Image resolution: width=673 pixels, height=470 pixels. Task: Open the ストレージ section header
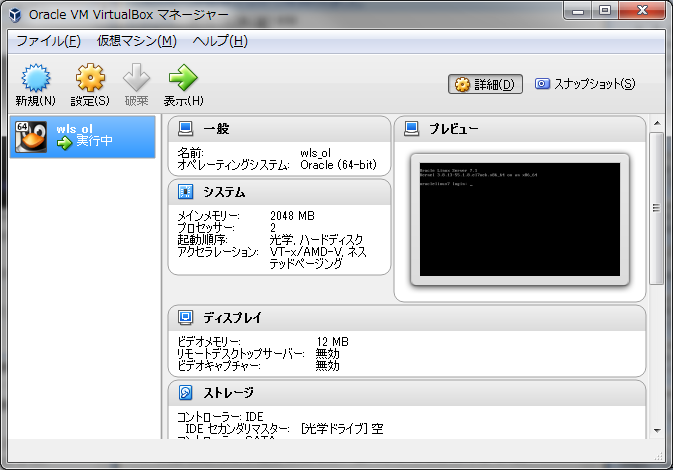pyautogui.click(x=407, y=393)
